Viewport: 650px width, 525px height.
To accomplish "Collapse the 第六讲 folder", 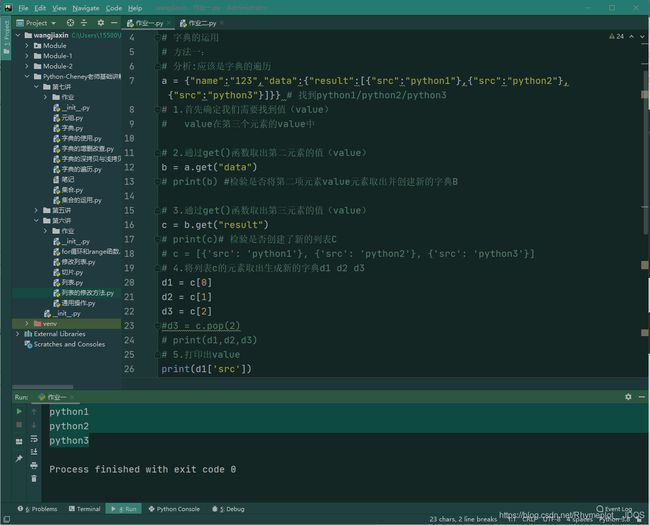I will [36, 221].
